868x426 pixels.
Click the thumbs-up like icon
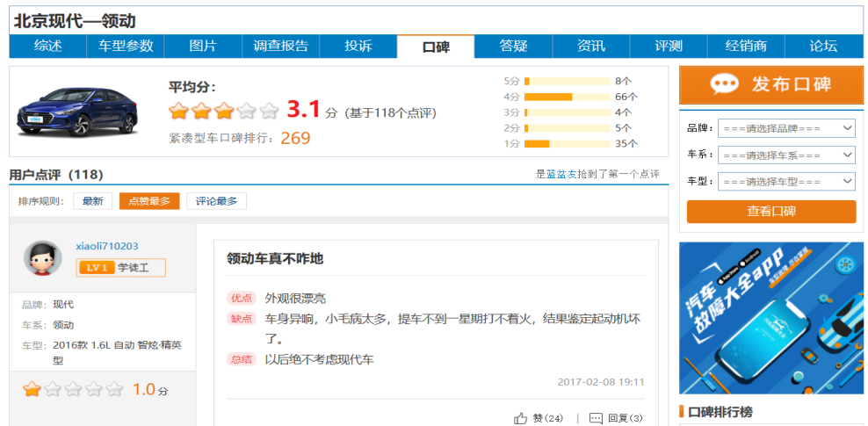[x=521, y=418]
